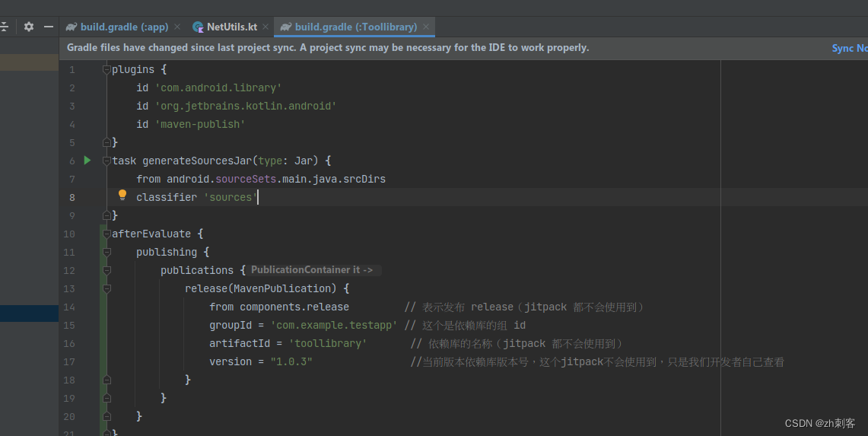Viewport: 868px width, 436px height.
Task: Click the gradle file changed notification message
Action: (x=328, y=48)
